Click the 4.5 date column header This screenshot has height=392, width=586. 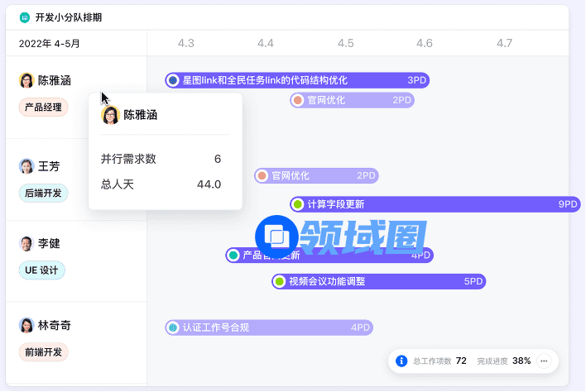(345, 43)
